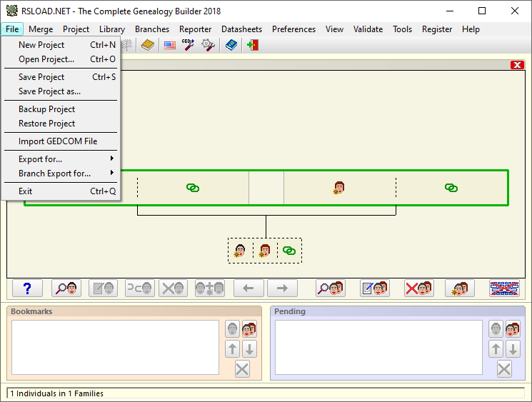Click the greyed edit individual button

click(x=103, y=288)
